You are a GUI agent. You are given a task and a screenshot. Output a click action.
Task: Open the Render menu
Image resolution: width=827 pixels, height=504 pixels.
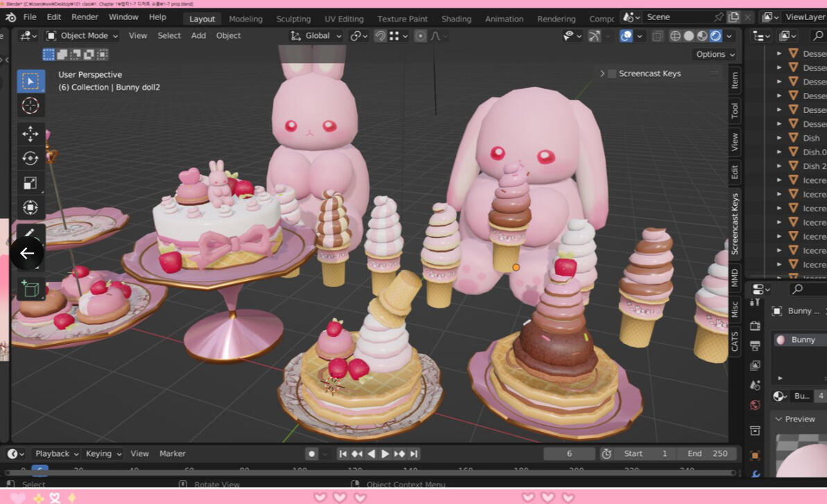point(85,17)
